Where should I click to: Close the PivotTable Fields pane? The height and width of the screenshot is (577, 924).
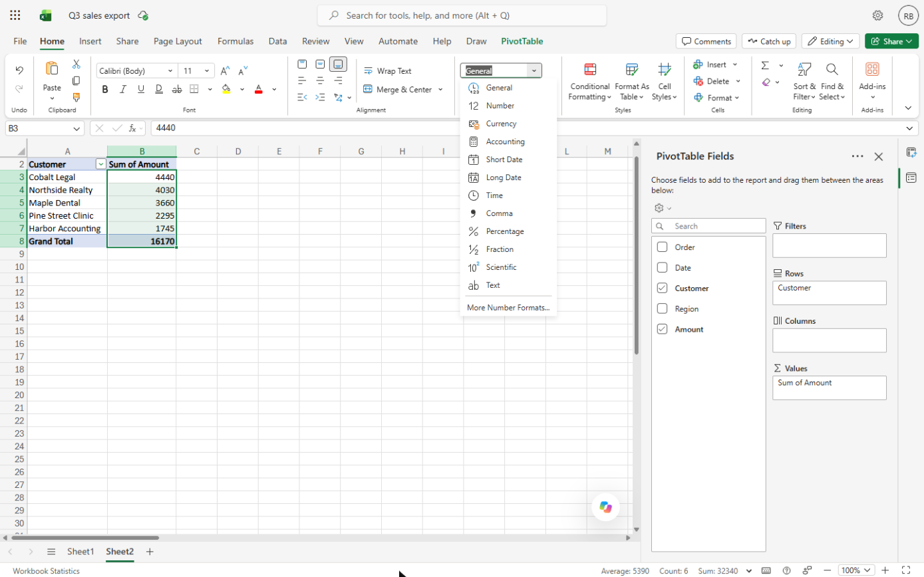coord(878,157)
